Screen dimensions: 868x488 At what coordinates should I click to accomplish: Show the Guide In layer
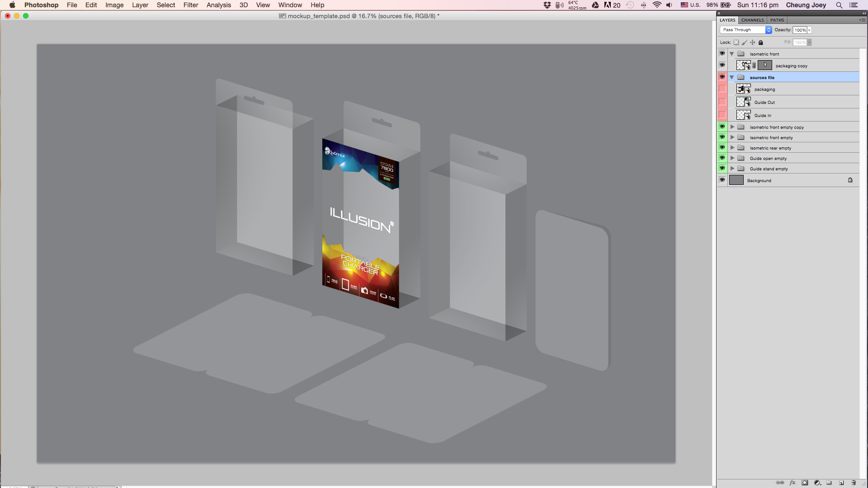coord(722,115)
